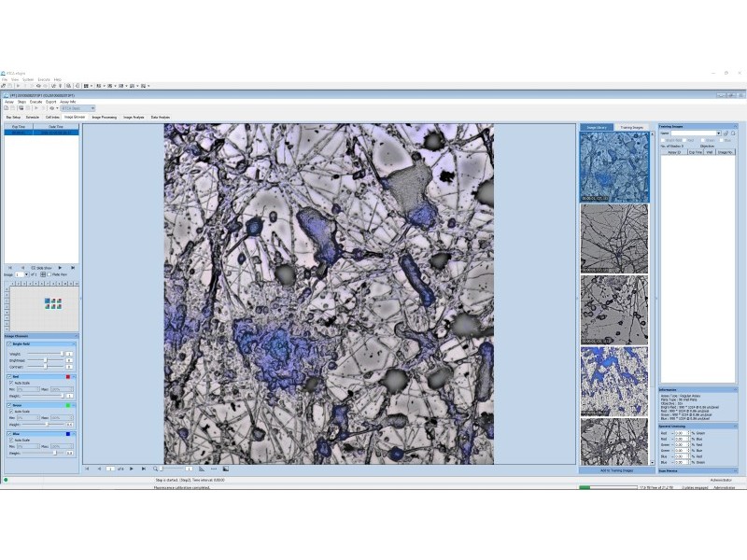This screenshot has width=747, height=560.
Task: Toggle the Green channel checkbox
Action: [9, 405]
